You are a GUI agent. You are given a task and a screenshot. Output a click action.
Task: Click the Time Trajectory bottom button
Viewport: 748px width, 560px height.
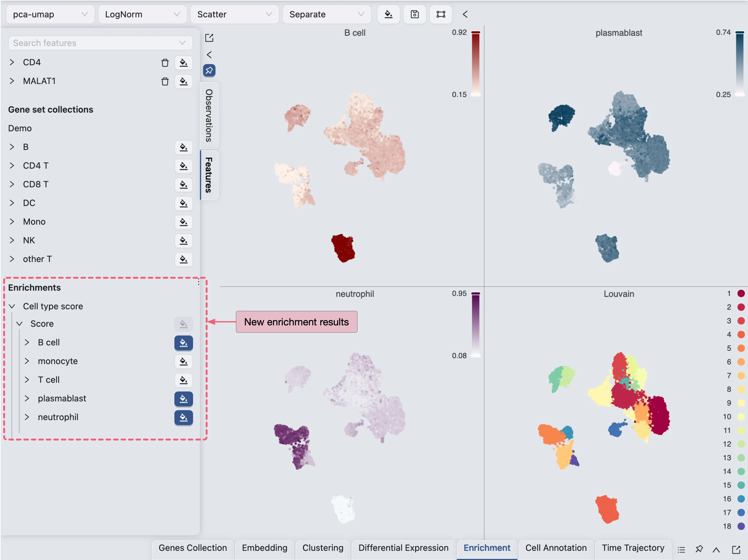click(633, 548)
